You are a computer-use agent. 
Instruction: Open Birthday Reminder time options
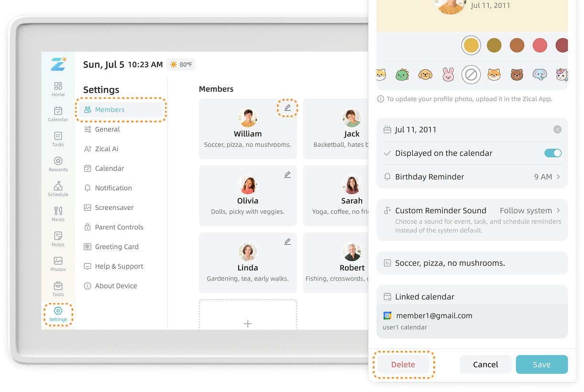tap(472, 177)
